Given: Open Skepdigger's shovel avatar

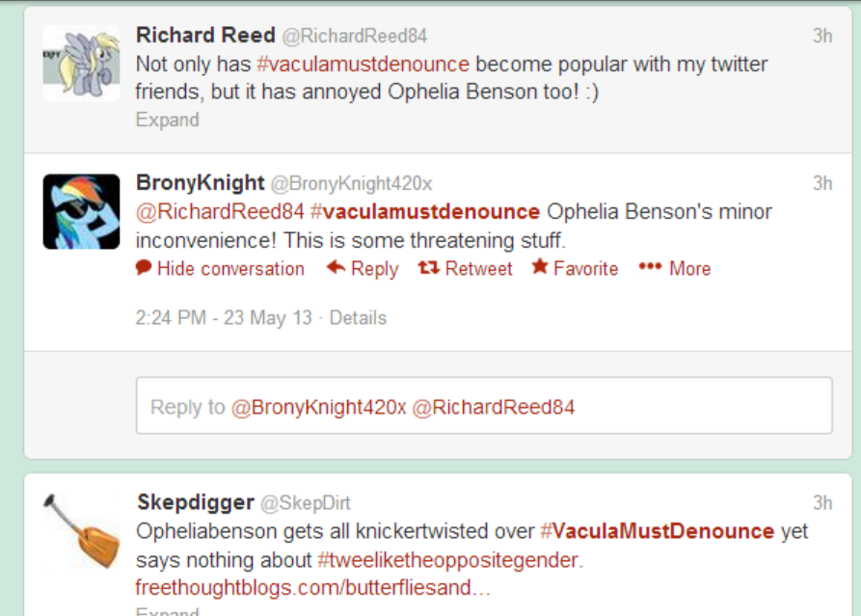Looking at the screenshot, I should [x=81, y=530].
